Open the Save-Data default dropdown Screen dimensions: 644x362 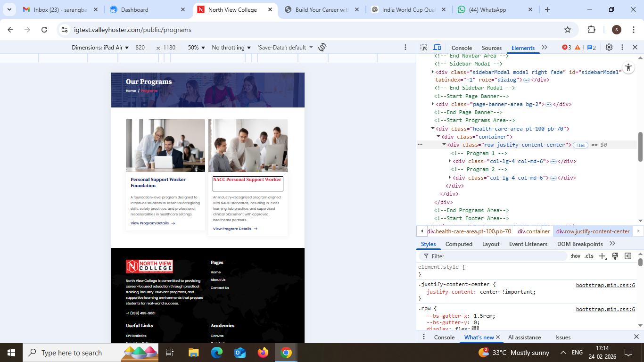[x=285, y=48]
